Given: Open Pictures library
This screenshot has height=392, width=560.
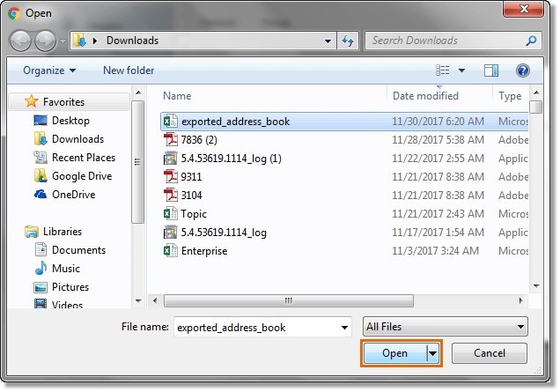Looking at the screenshot, I should 70,287.
